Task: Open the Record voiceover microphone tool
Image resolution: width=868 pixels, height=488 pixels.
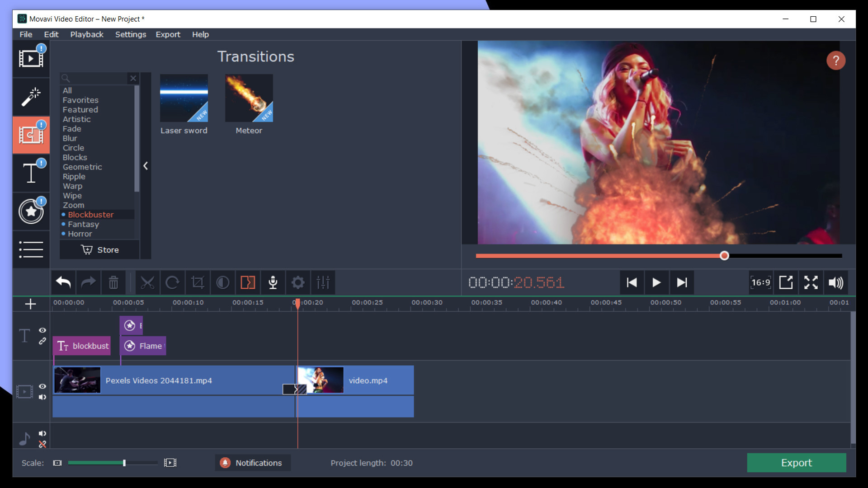Action: pos(273,282)
